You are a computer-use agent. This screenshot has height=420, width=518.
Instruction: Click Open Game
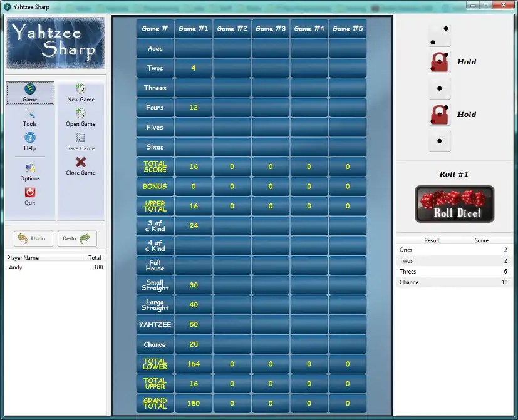[x=81, y=118]
